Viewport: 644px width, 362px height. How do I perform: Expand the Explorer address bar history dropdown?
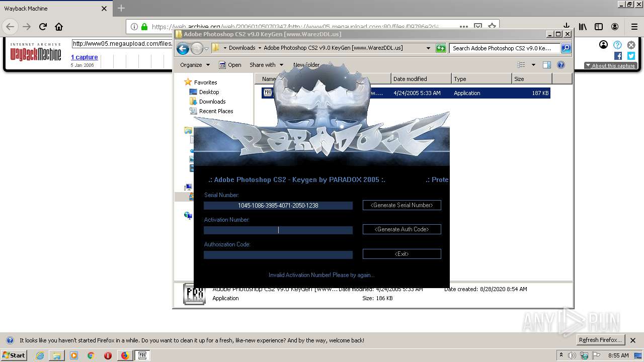coord(428,48)
